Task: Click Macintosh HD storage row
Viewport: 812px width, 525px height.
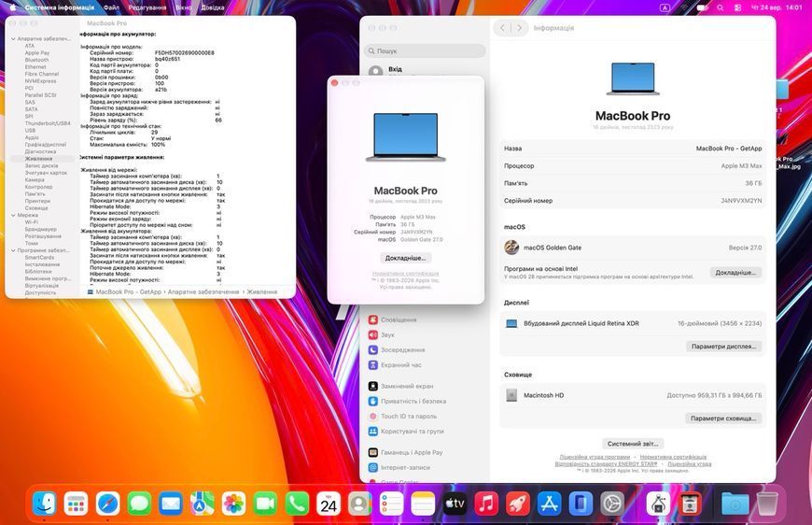Action: pyautogui.click(x=633, y=395)
